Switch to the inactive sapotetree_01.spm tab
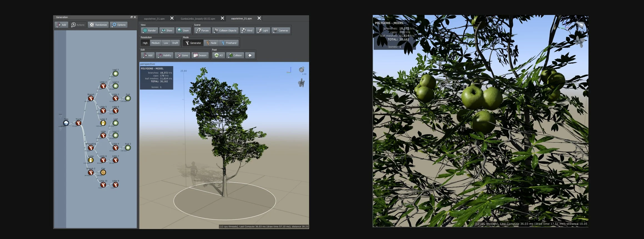Image resolution: width=644 pixels, height=239 pixels. pyautogui.click(x=154, y=19)
